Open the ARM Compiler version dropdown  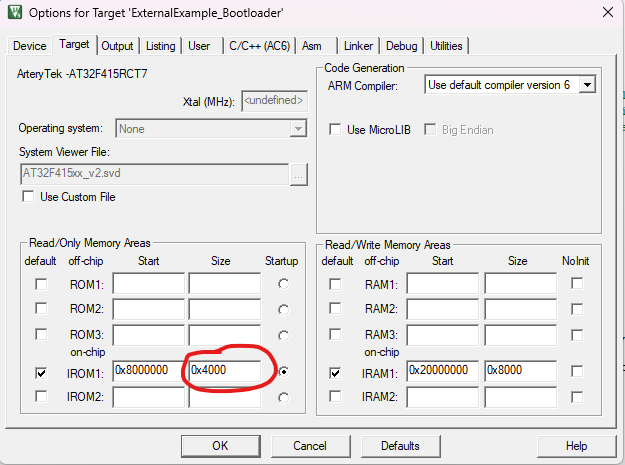pyautogui.click(x=587, y=85)
